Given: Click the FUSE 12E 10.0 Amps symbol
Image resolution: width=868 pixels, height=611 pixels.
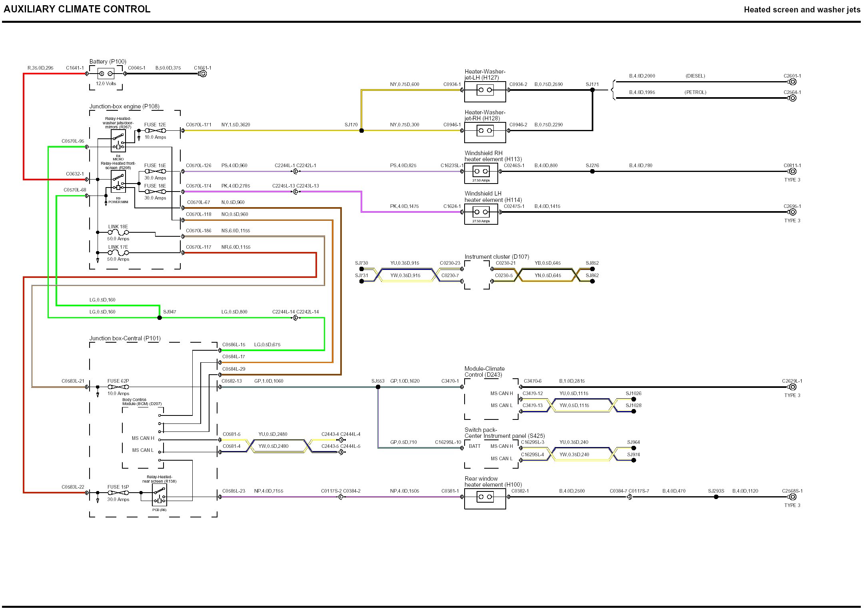Looking at the screenshot, I should click(155, 131).
